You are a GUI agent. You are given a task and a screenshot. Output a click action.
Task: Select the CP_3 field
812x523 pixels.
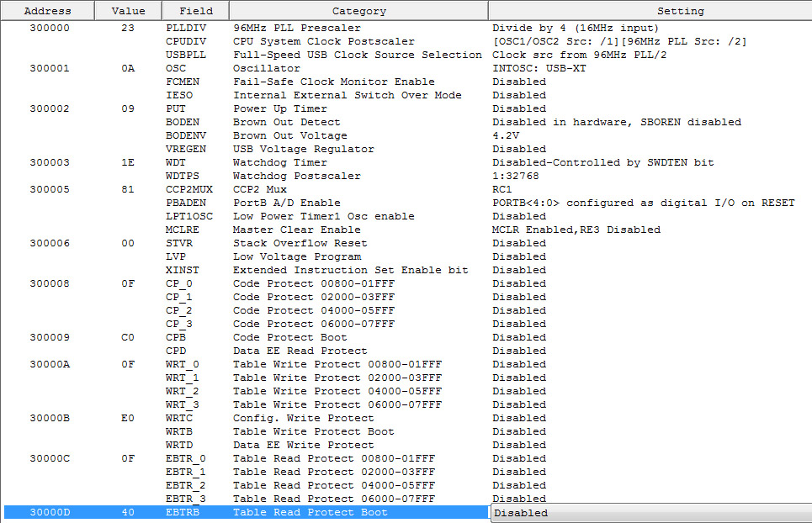[179, 324]
